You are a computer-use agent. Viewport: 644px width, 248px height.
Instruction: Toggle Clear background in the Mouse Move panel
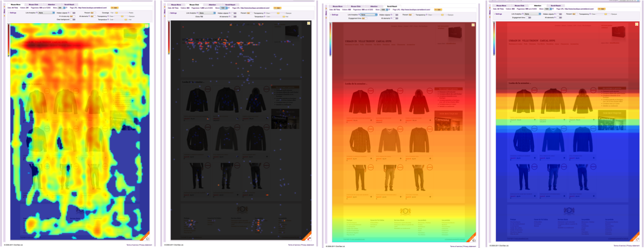73,19
